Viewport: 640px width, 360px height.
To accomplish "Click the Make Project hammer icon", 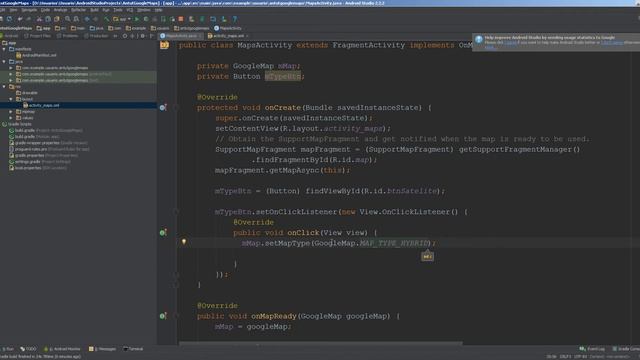I will click(106, 19).
